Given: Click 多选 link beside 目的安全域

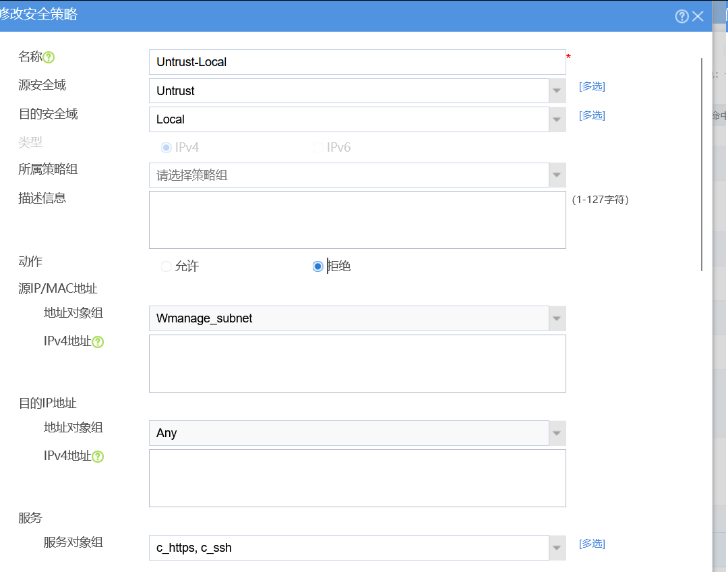Looking at the screenshot, I should [x=592, y=115].
